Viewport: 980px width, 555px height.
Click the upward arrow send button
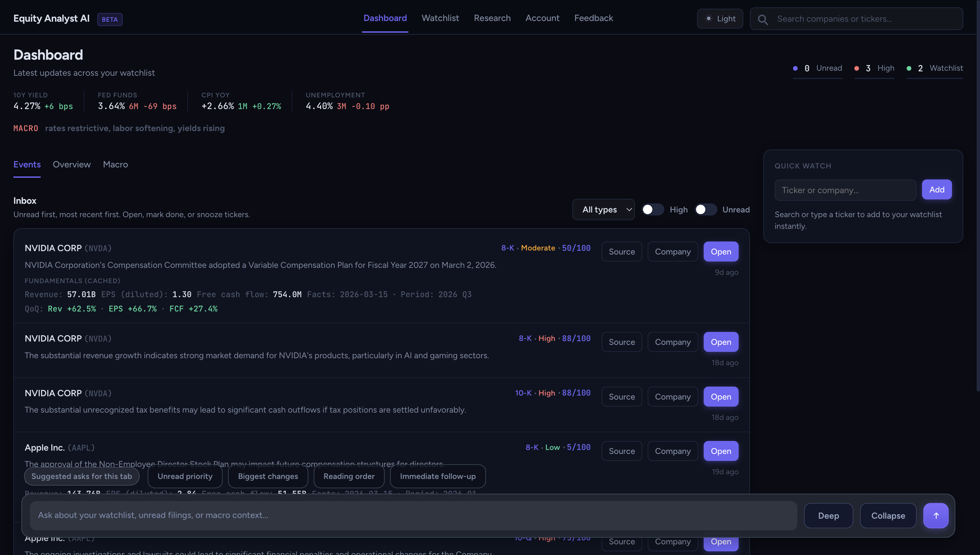936,515
